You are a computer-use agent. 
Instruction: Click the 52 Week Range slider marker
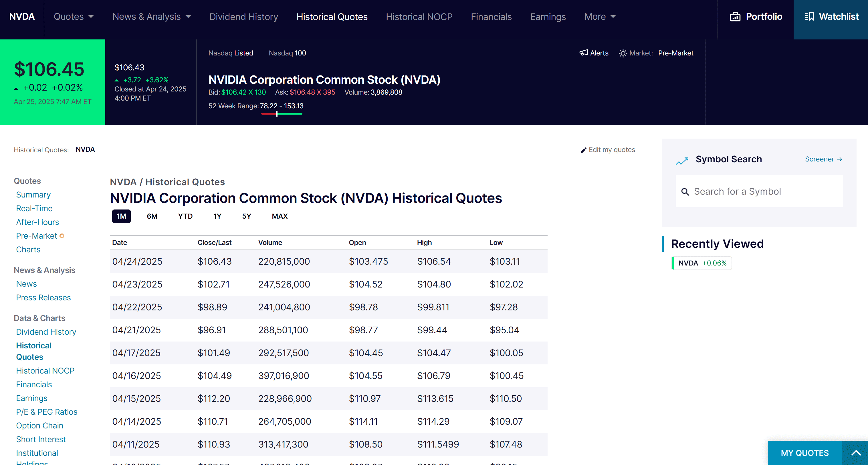coord(277,114)
